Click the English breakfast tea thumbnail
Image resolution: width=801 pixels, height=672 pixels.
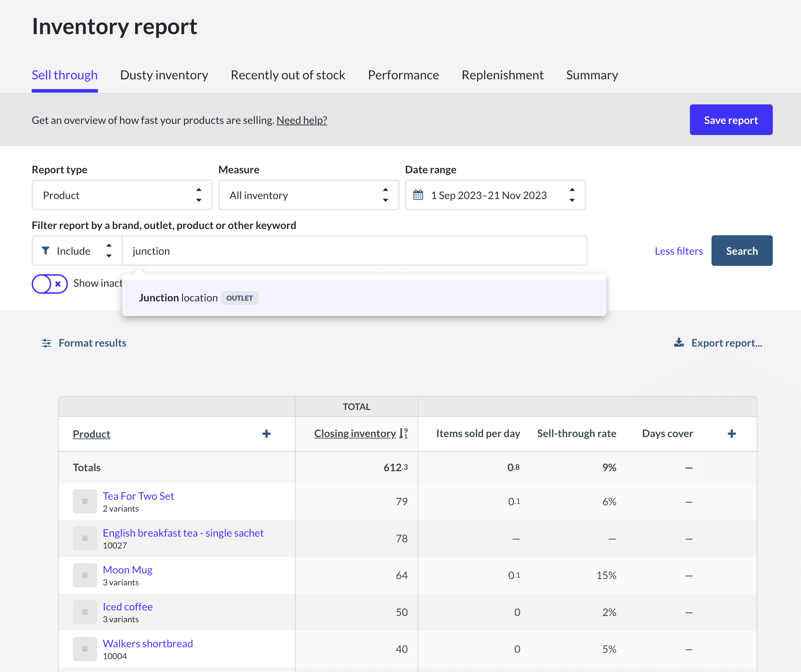click(85, 538)
